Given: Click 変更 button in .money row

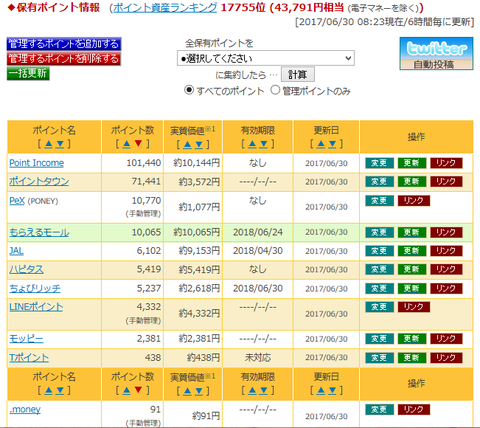Looking at the screenshot, I should pos(379,409).
